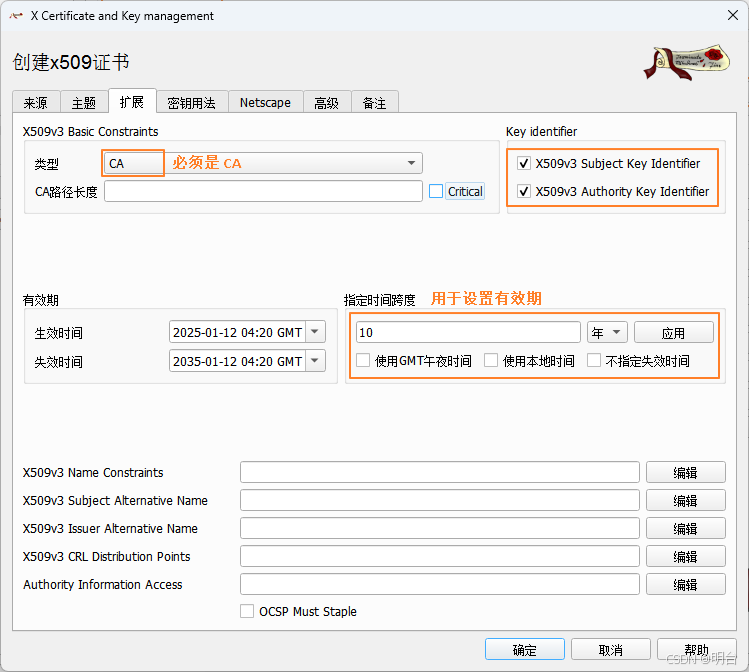749x672 pixels.
Task: Enable 使用本地时间 checkbox
Action: tap(491, 360)
